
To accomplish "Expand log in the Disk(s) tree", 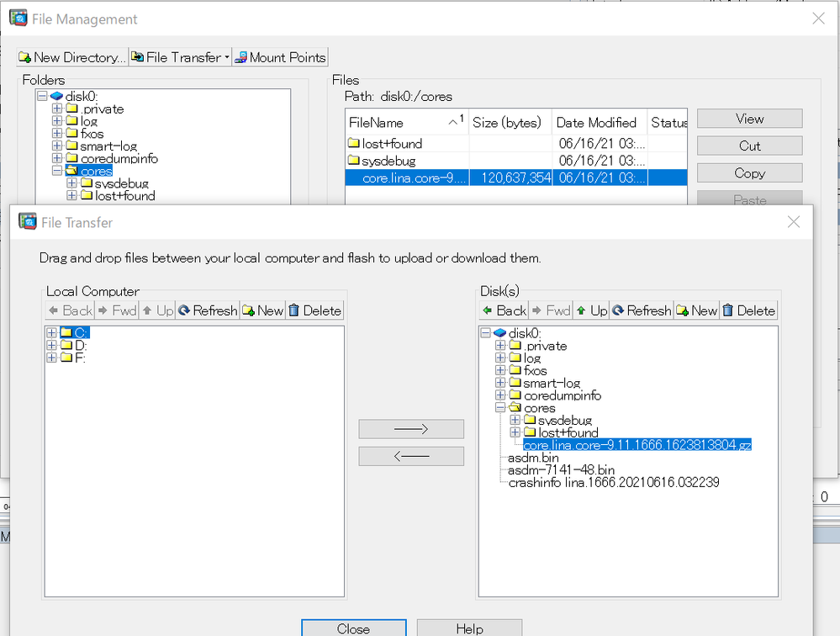I will [x=500, y=358].
